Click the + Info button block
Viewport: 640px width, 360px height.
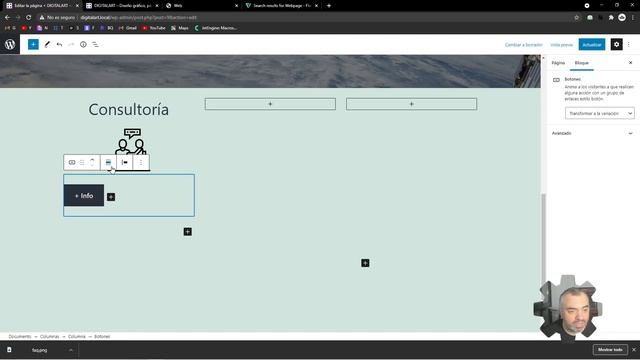coord(84,196)
